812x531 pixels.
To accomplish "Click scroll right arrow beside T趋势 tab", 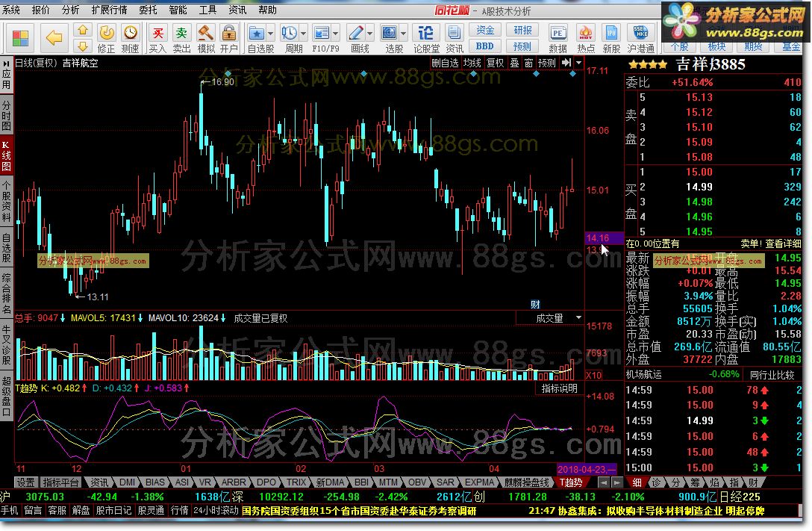I will [x=616, y=482].
